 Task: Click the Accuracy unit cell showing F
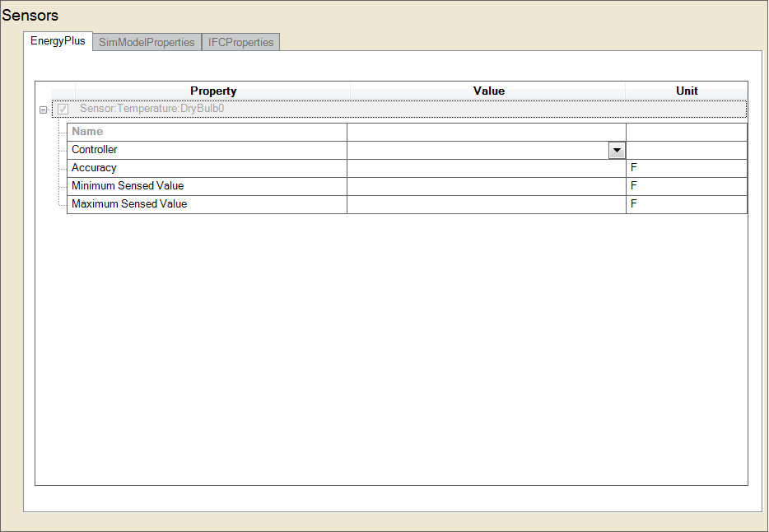pyautogui.click(x=686, y=168)
